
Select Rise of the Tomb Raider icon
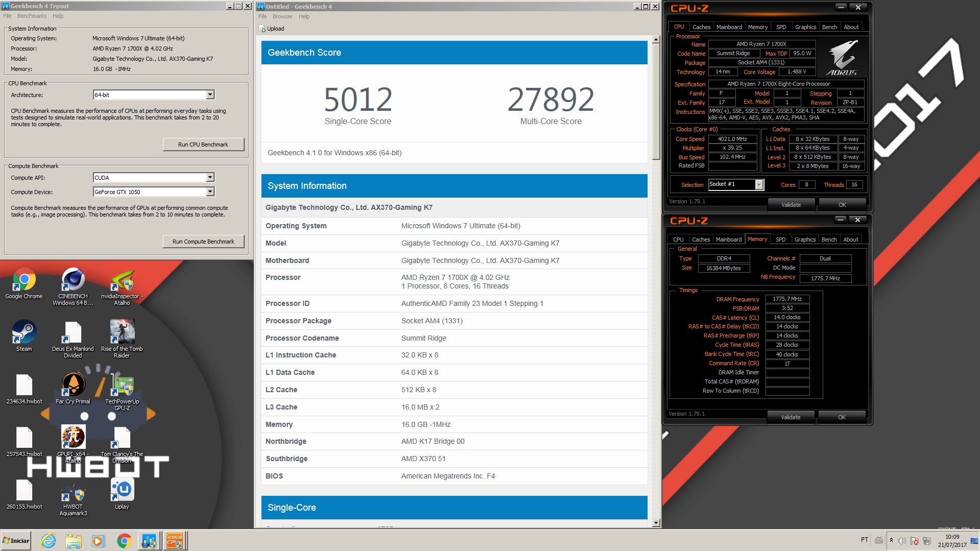click(x=122, y=340)
